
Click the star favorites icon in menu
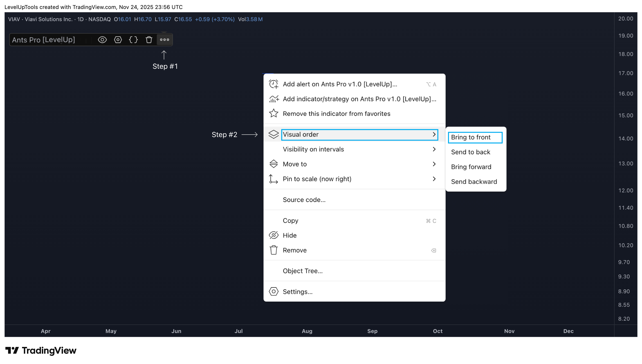(274, 113)
